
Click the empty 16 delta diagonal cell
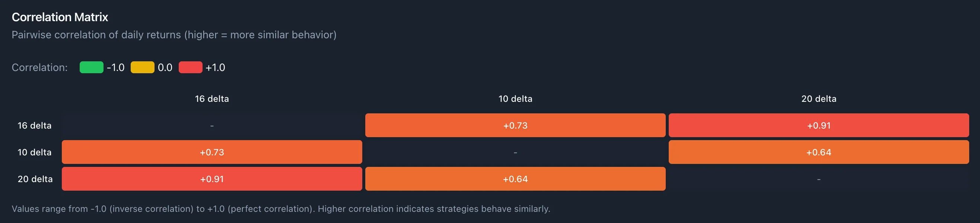click(x=212, y=125)
